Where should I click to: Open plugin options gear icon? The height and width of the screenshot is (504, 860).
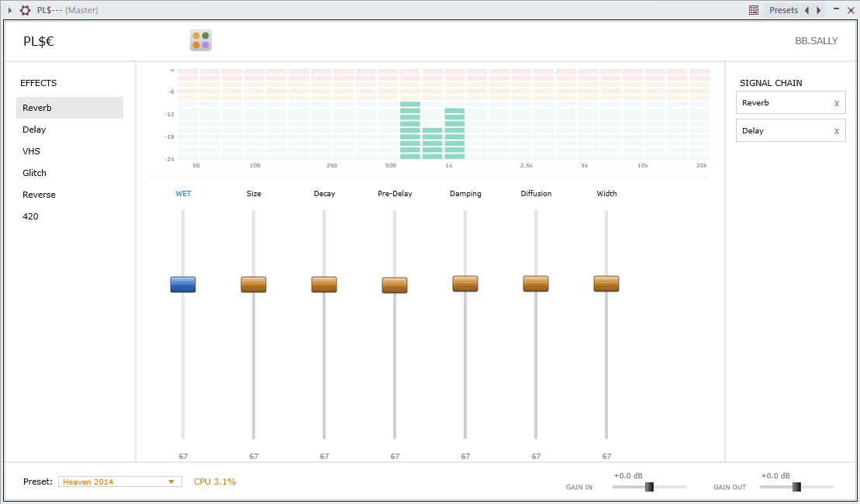[25, 10]
